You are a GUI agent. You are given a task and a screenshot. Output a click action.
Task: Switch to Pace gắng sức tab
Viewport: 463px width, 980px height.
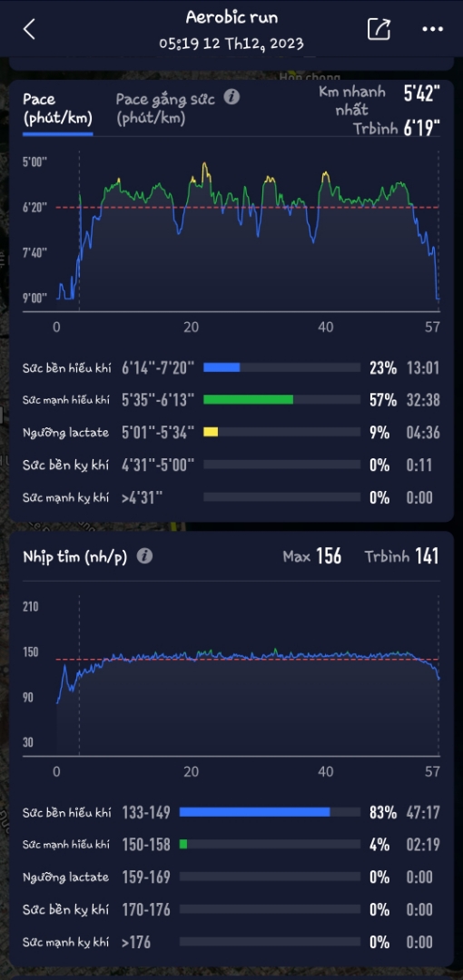click(166, 109)
